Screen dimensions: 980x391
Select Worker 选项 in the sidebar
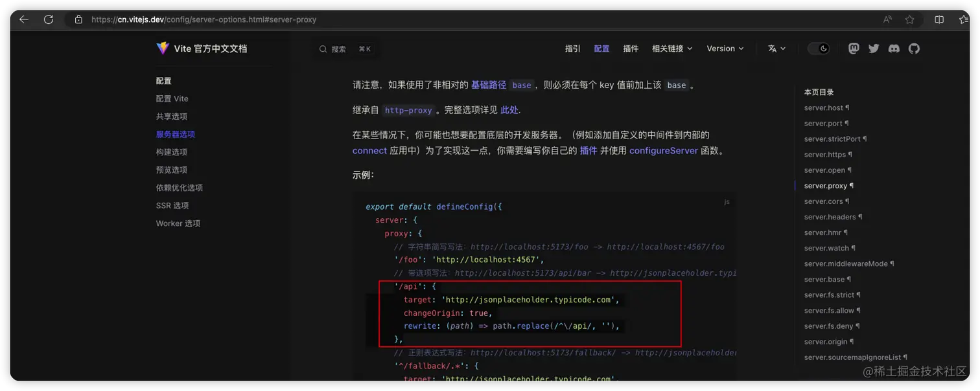click(x=178, y=223)
